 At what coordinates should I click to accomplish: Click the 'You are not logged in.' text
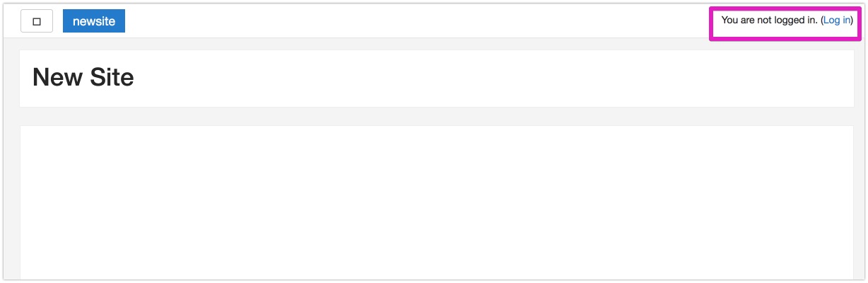point(769,21)
